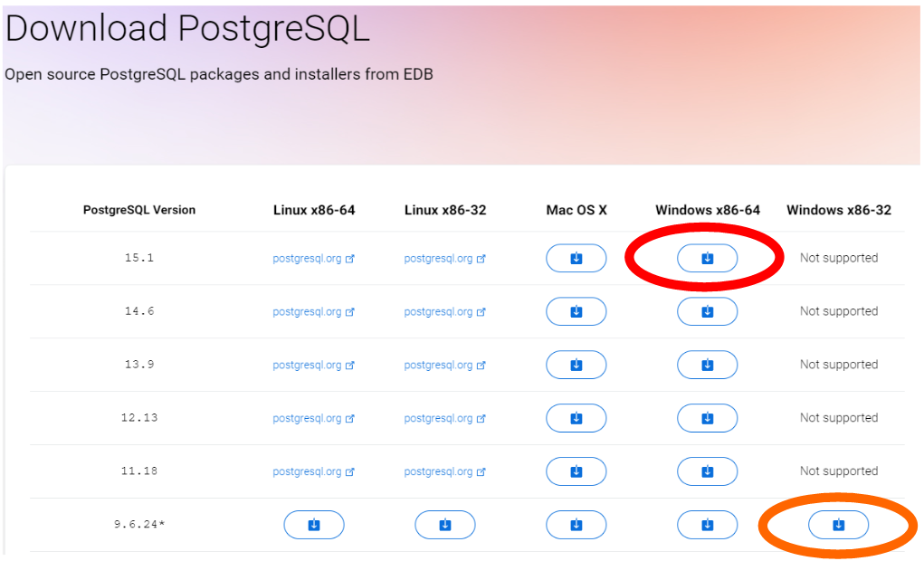Click Not supported in the 11.18 row
This screenshot has height=561, width=924.
tap(839, 471)
